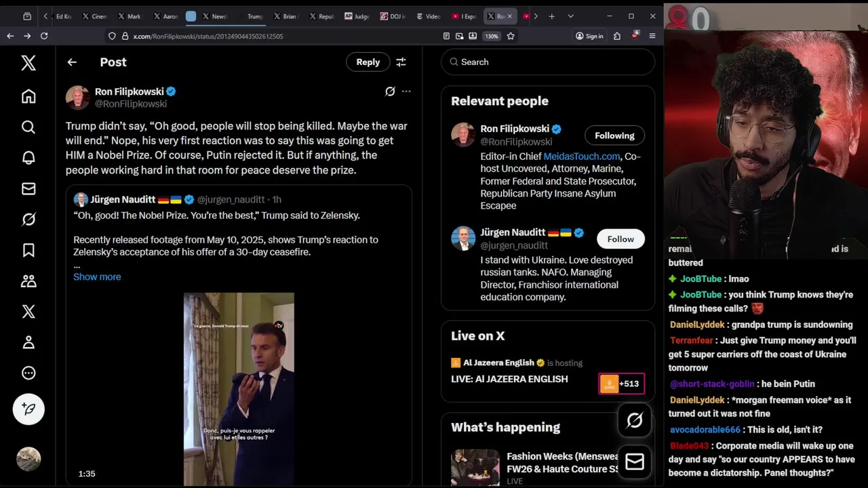
Task: Switch to the Brian X tab
Action: coord(285,16)
